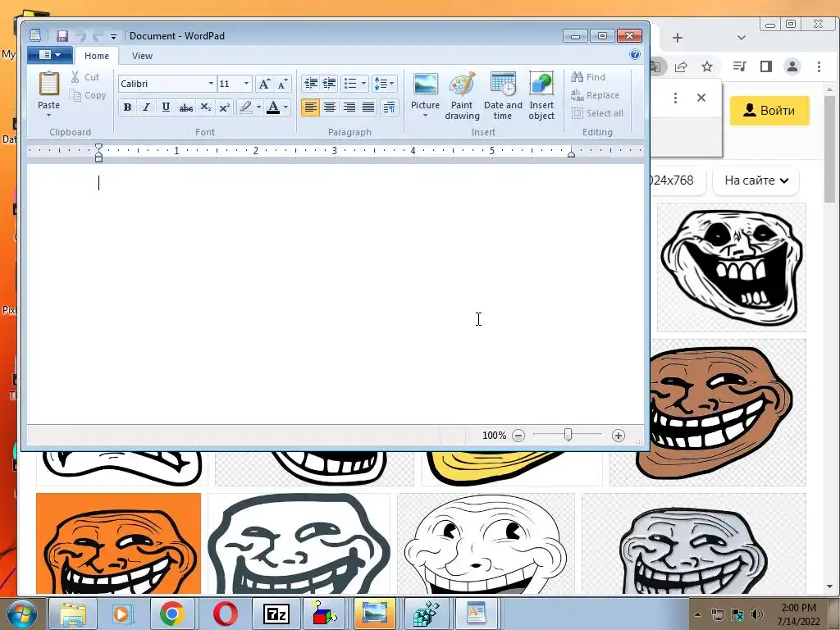Open the orange troll face thumbnail

coord(118,543)
